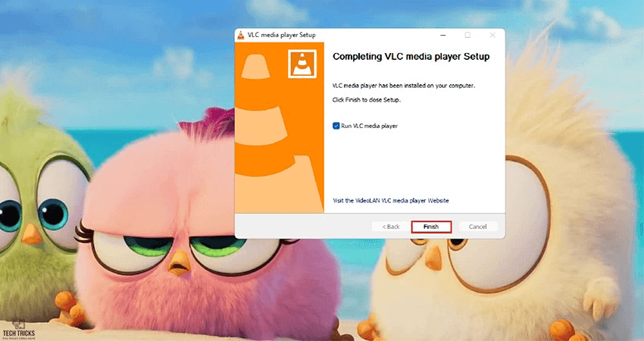Screen dimensions: 644x341
Task: Uncheck Run VLC media player checkbox
Action: click(x=336, y=126)
